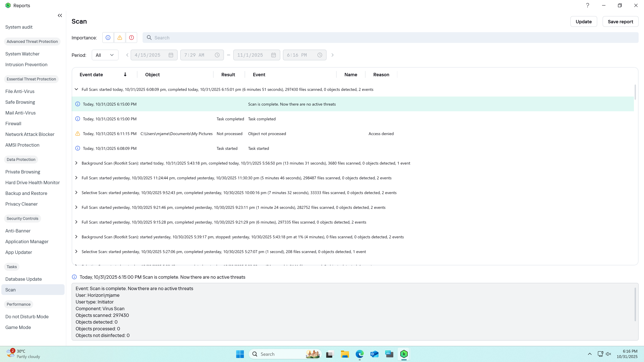Open the System Watcher report
This screenshot has width=644, height=362.
tap(22, 54)
